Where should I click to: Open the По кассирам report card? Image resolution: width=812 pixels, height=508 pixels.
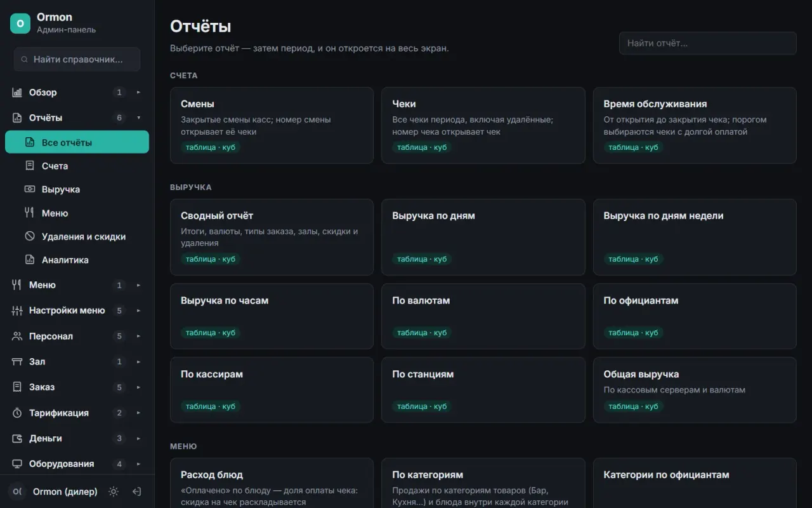point(272,390)
